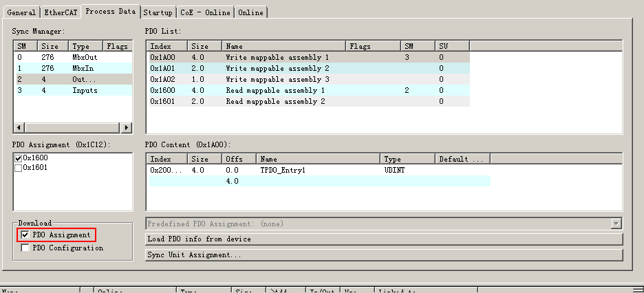Open the Online tab

(250, 12)
